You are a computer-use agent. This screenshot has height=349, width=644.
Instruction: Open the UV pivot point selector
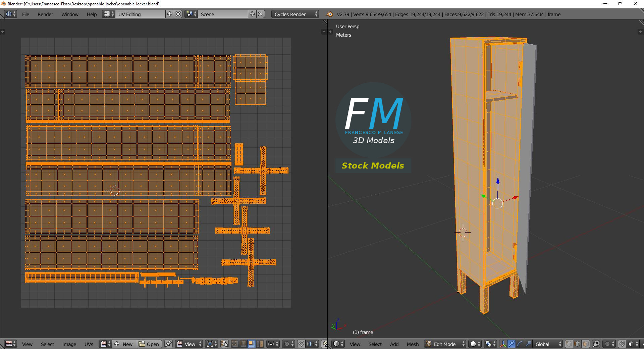212,344
